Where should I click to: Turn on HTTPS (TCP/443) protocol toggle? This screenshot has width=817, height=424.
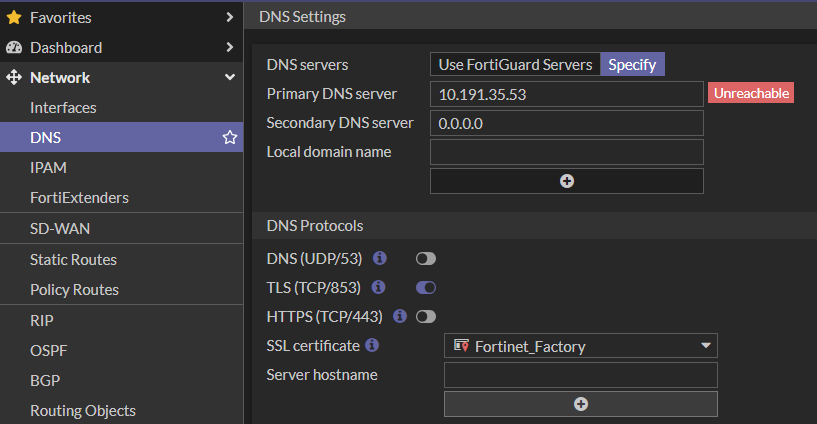click(x=426, y=317)
